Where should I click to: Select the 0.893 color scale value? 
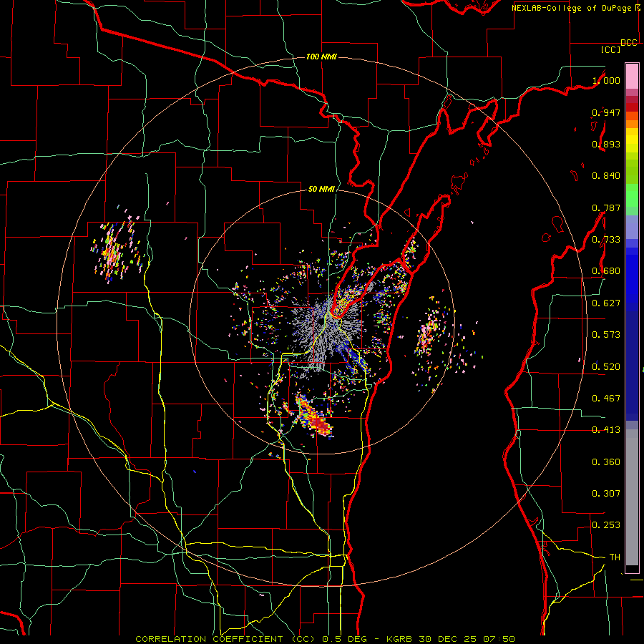click(x=606, y=144)
